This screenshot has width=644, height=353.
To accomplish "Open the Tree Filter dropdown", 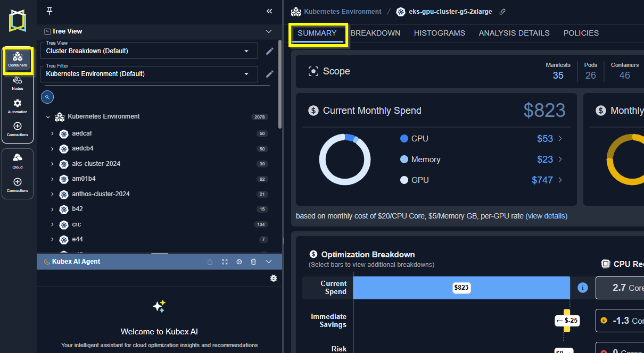I will click(x=149, y=74).
